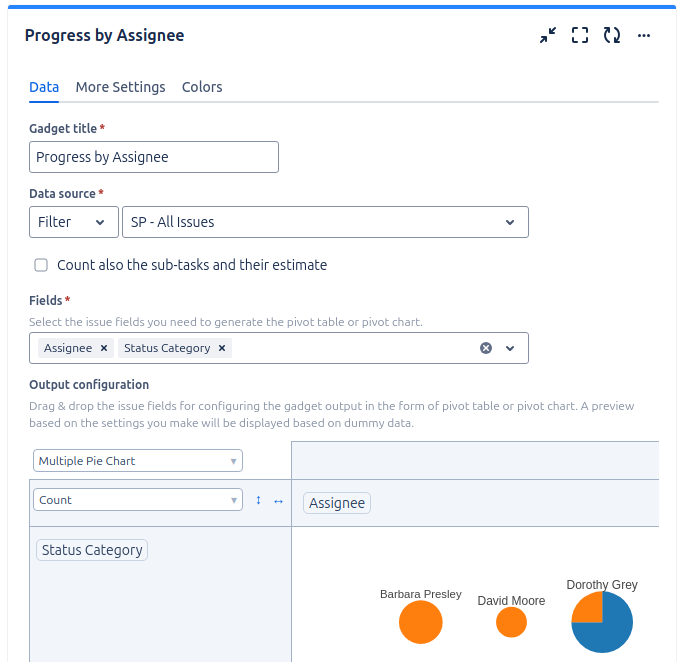Swap rows and columns horizontal arrow
This screenshot has width=681, height=662.
click(278, 500)
